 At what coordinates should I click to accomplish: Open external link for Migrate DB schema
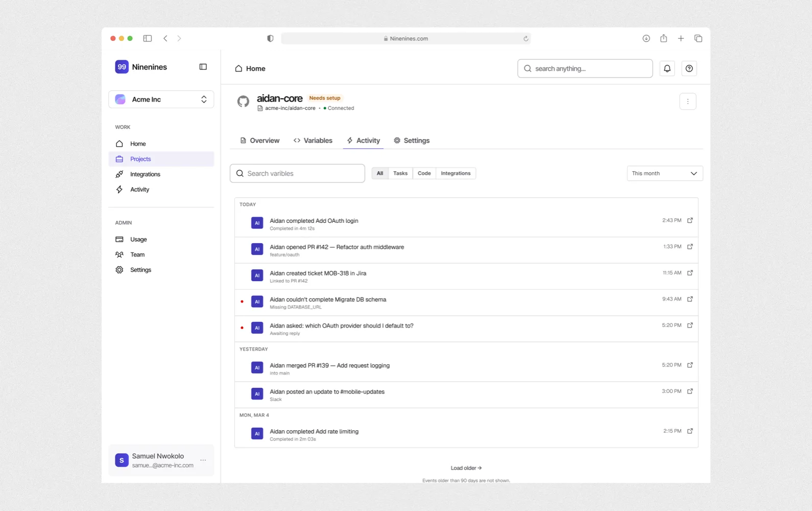click(x=690, y=299)
